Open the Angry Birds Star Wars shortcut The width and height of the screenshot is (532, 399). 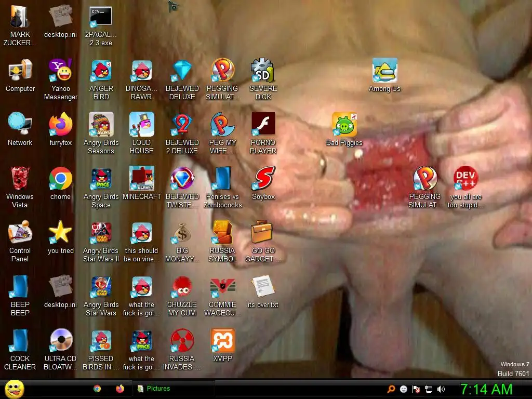101,296
